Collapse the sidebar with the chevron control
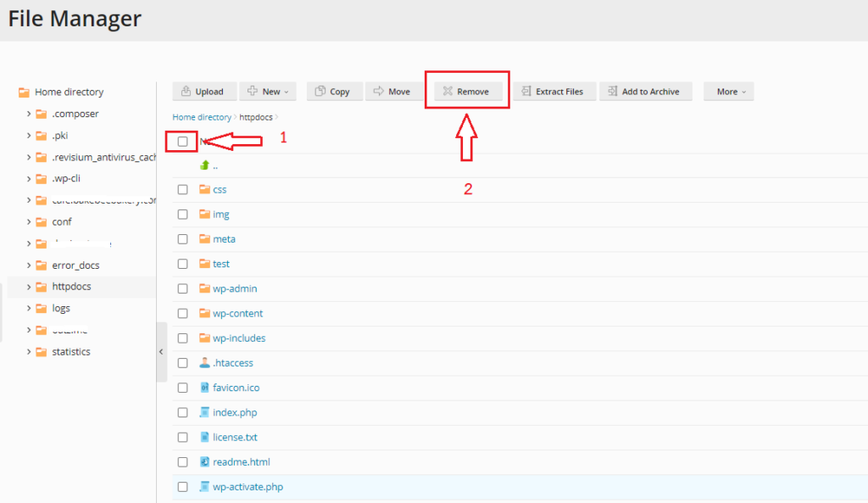Screen dimensions: 868x503 pos(161,350)
